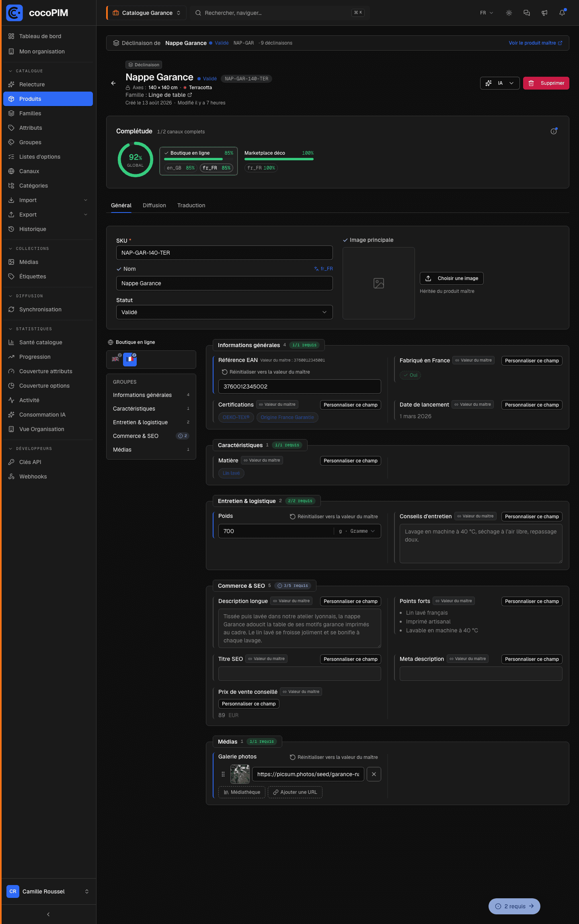Expand the Import menu in sidebar
This screenshot has width=579, height=924.
(x=48, y=200)
